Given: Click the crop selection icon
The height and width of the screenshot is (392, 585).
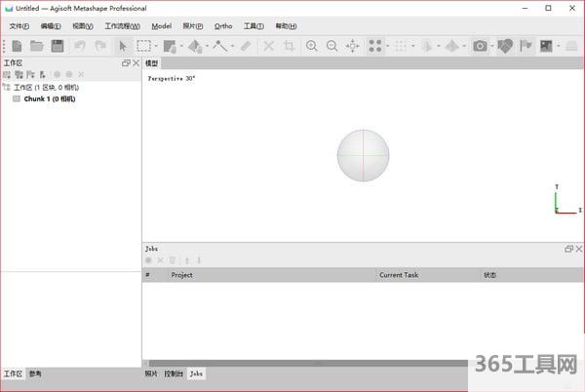Looking at the screenshot, I should click(289, 46).
